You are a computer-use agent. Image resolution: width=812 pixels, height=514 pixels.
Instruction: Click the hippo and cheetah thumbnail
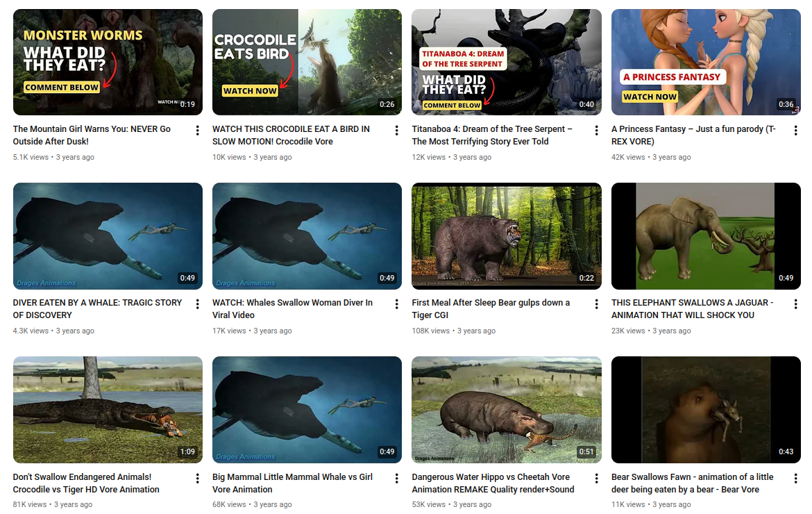[506, 410]
